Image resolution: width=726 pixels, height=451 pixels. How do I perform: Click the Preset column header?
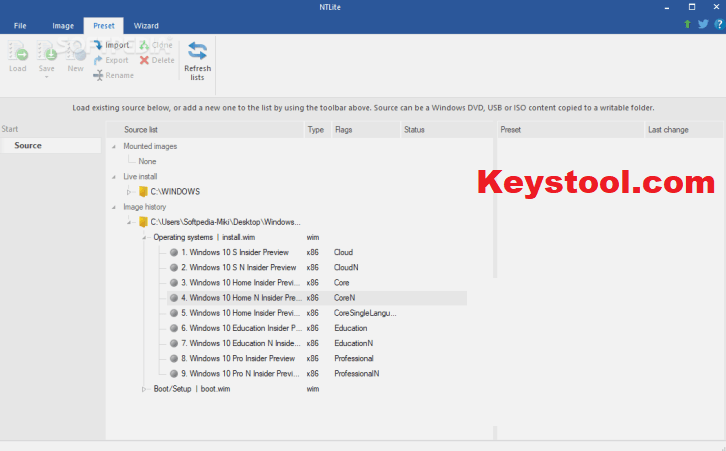tap(570, 130)
